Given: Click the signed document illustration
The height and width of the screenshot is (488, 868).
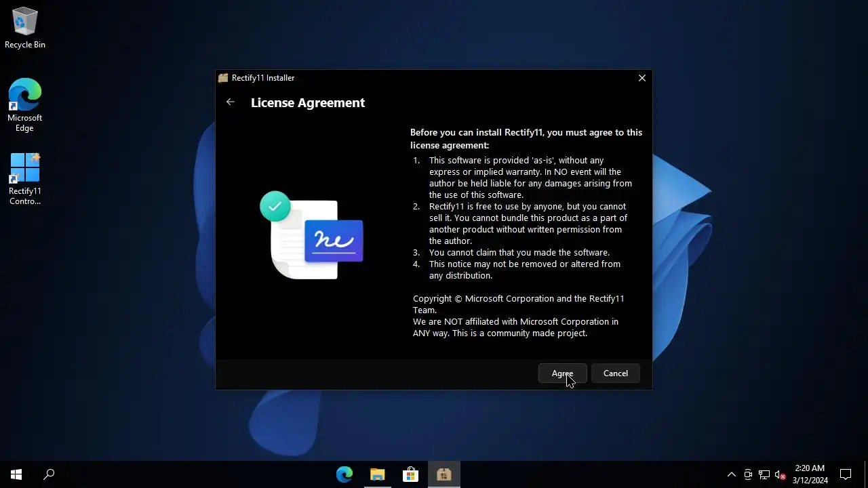Looking at the screenshot, I should pyautogui.click(x=312, y=235).
